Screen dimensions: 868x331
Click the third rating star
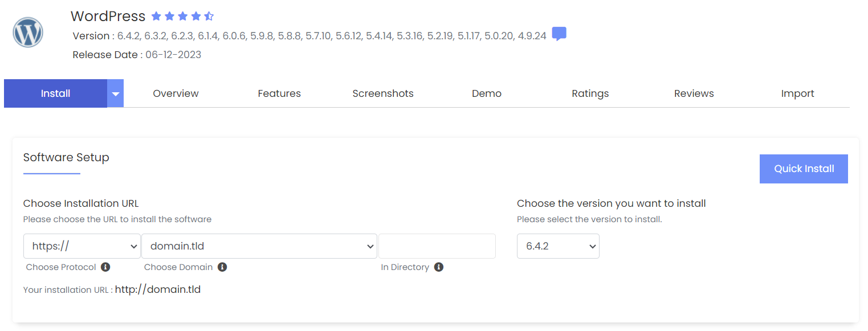183,17
